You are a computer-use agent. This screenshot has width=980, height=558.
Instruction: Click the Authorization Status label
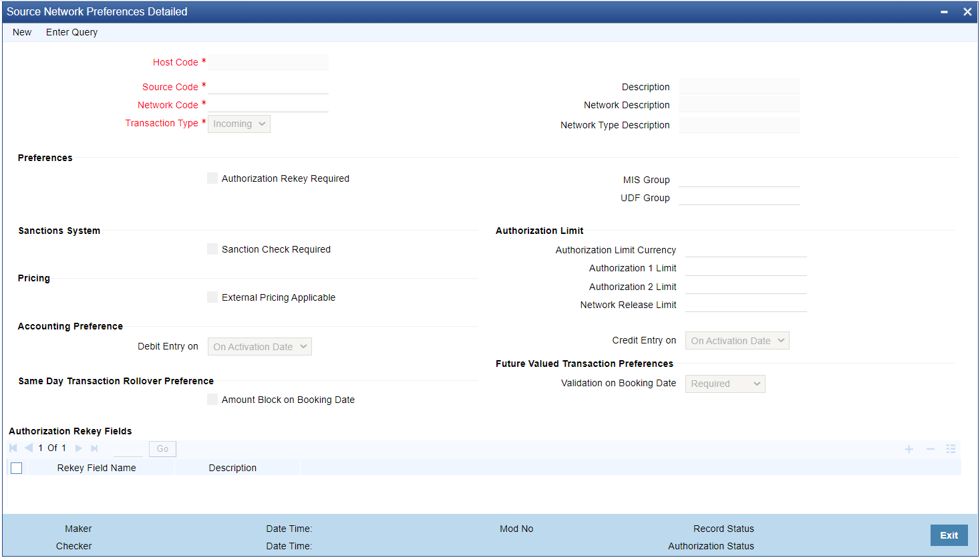[711, 546]
